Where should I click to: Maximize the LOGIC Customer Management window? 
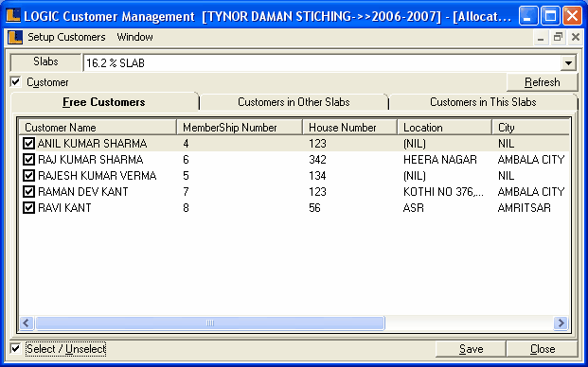point(550,16)
